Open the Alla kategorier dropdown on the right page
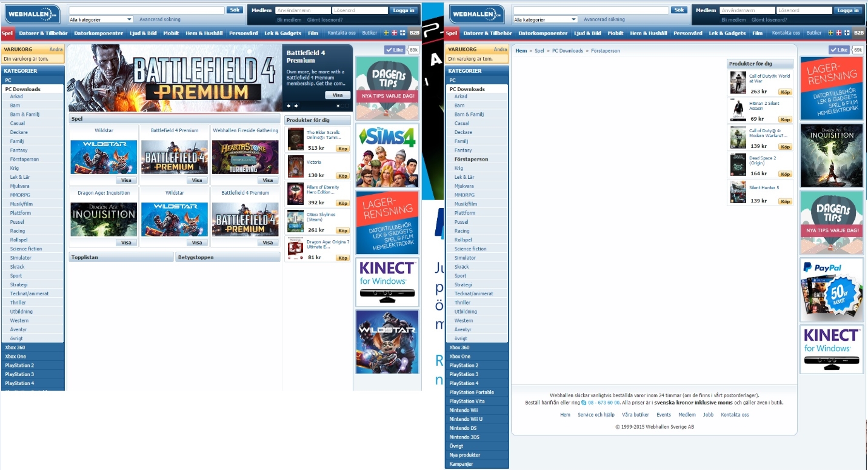 pyautogui.click(x=546, y=19)
